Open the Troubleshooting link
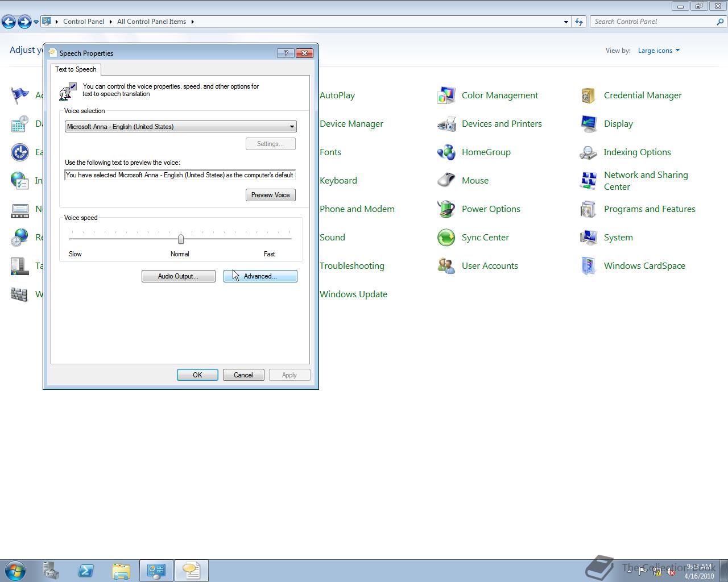Screen dimensions: 728x582 click(352, 266)
